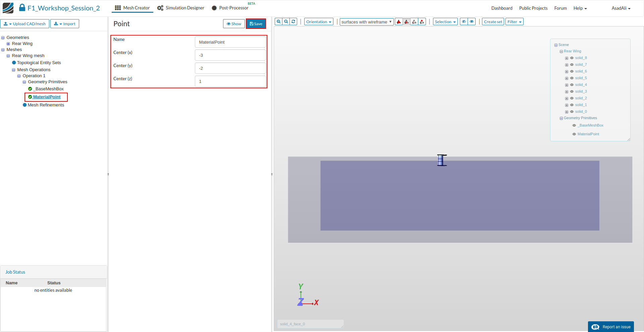Viewport: 644px width, 332px height.
Task: Select the points render mode icon
Action: pos(422,22)
